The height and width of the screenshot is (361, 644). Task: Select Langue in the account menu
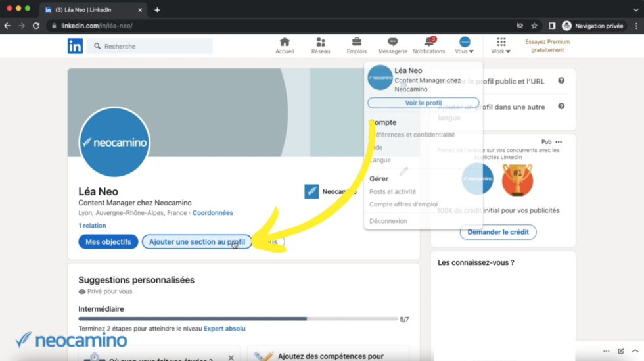pyautogui.click(x=380, y=160)
